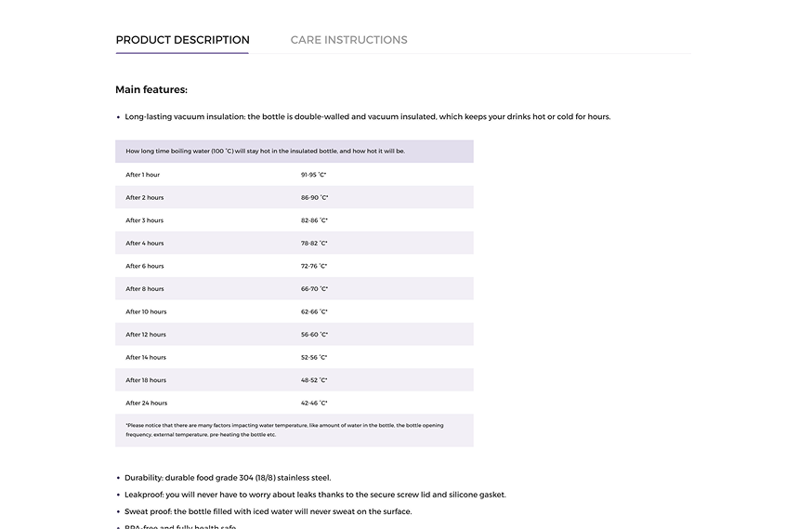This screenshot has width=812, height=529.
Task: Switch to the Care Instructions tab
Action: tap(348, 40)
